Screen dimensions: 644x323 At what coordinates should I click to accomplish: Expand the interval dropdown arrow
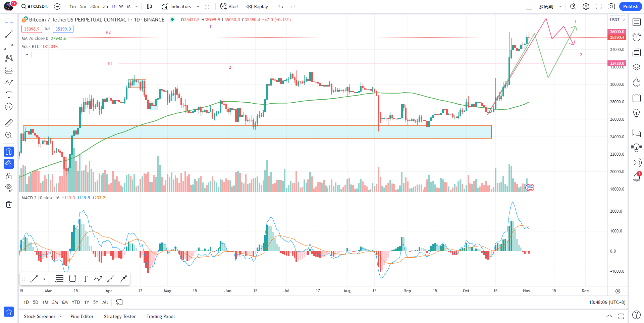click(x=137, y=6)
